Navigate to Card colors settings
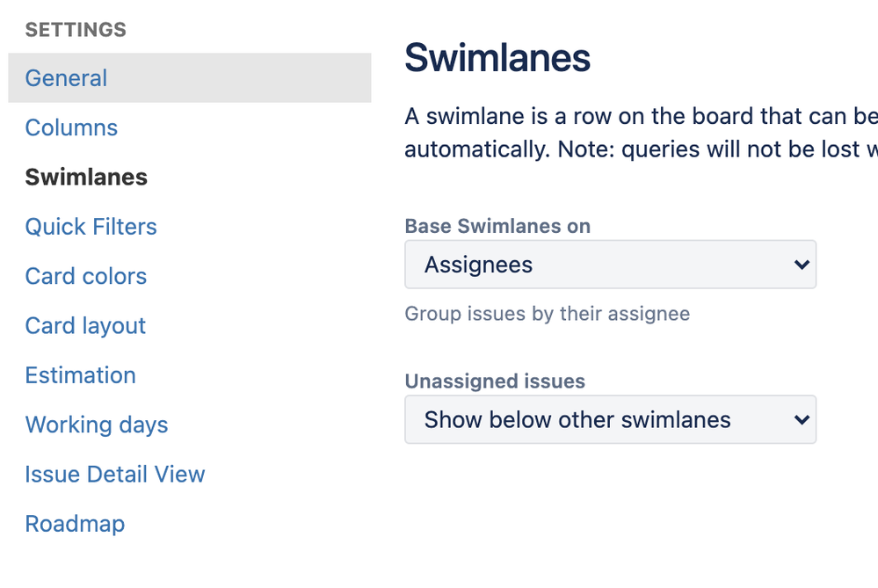Viewport: 878px width, 588px height. coord(85,276)
